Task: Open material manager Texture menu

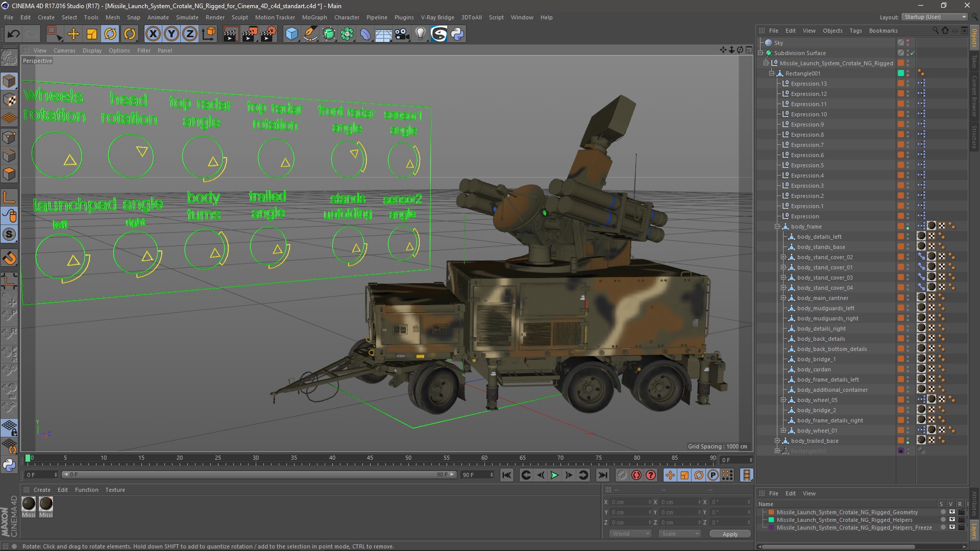Action: click(115, 490)
